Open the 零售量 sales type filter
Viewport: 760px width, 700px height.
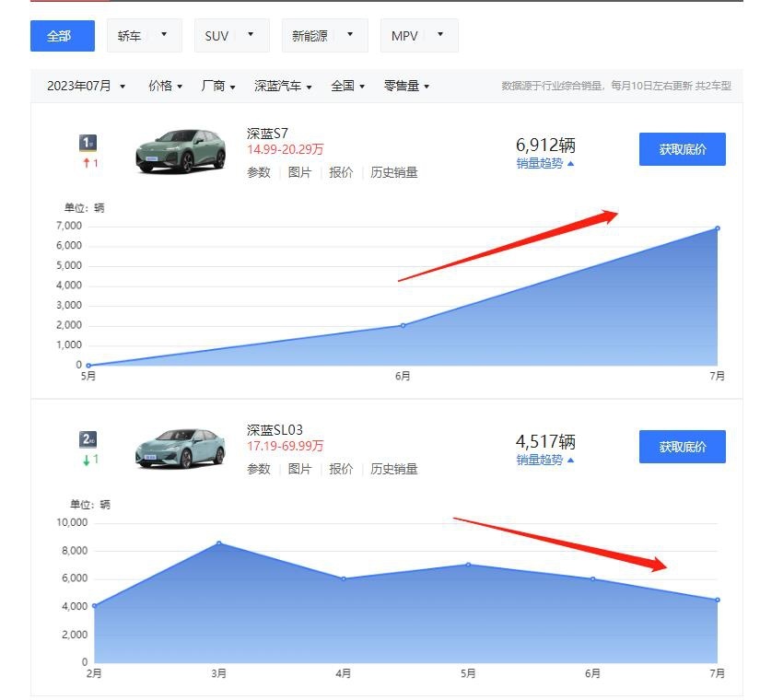coord(406,87)
